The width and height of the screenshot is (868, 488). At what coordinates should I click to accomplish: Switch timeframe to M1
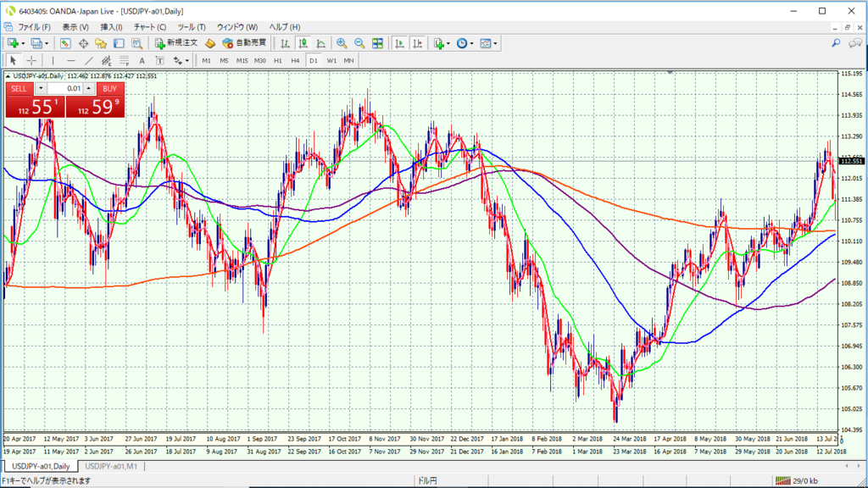click(x=207, y=60)
